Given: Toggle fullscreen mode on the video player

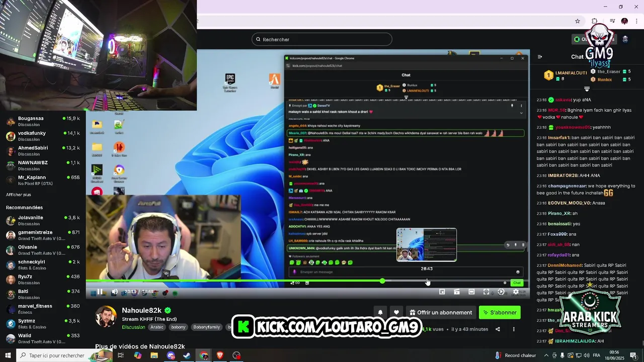Looking at the screenshot, I should point(486,292).
